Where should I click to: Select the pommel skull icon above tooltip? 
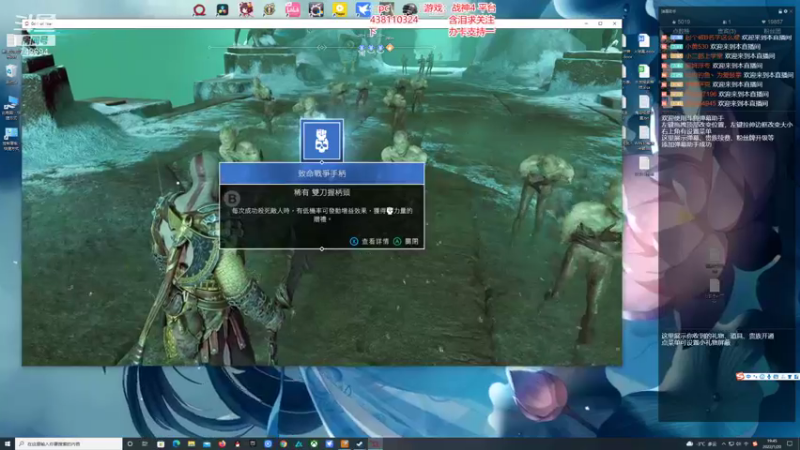(x=321, y=140)
